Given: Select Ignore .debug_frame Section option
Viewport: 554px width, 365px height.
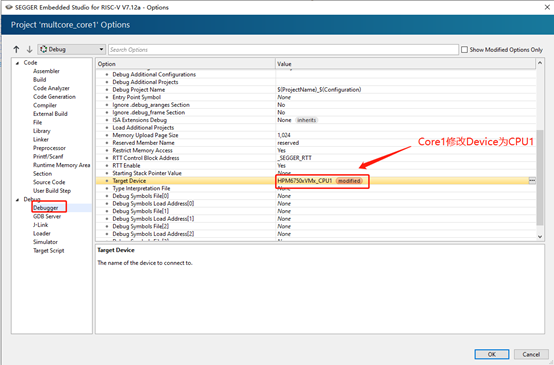Looking at the screenshot, I should (x=148, y=112).
